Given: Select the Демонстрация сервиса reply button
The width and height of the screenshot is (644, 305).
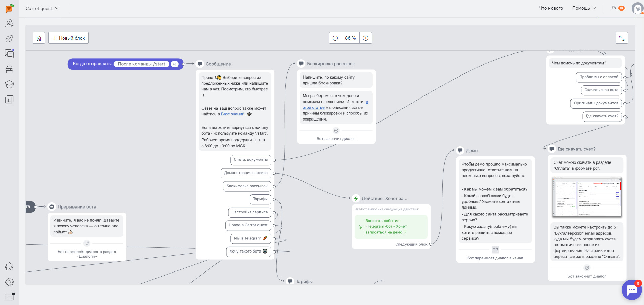Looking at the screenshot, I should point(246,173).
